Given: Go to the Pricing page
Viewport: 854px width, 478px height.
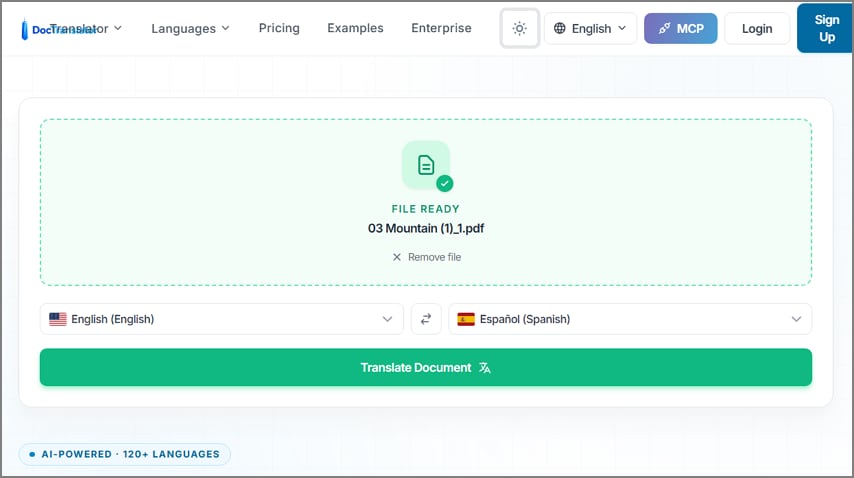Looking at the screenshot, I should [279, 28].
